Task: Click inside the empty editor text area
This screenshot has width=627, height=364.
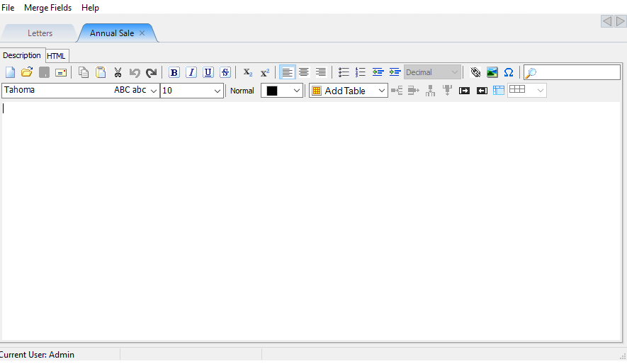Action: click(x=311, y=221)
